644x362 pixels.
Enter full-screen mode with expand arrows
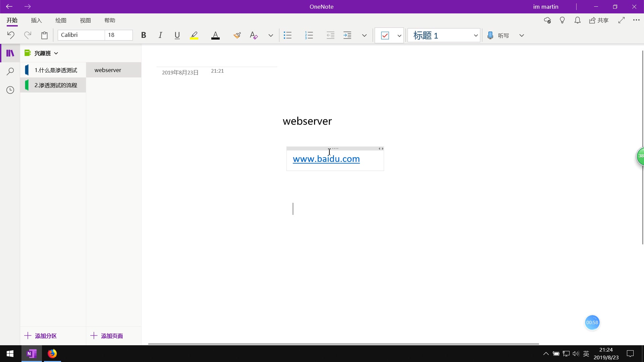(622, 20)
